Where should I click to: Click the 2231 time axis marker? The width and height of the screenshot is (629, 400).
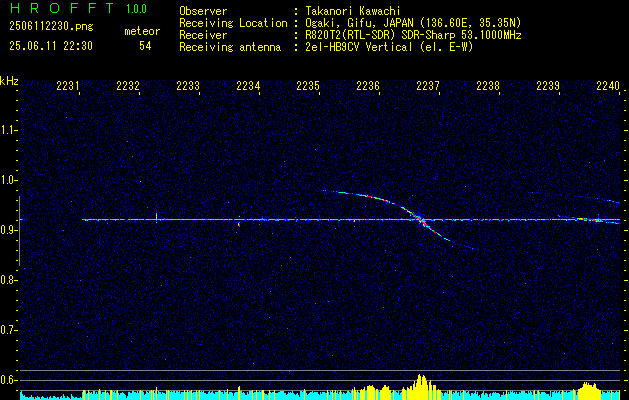[68, 86]
